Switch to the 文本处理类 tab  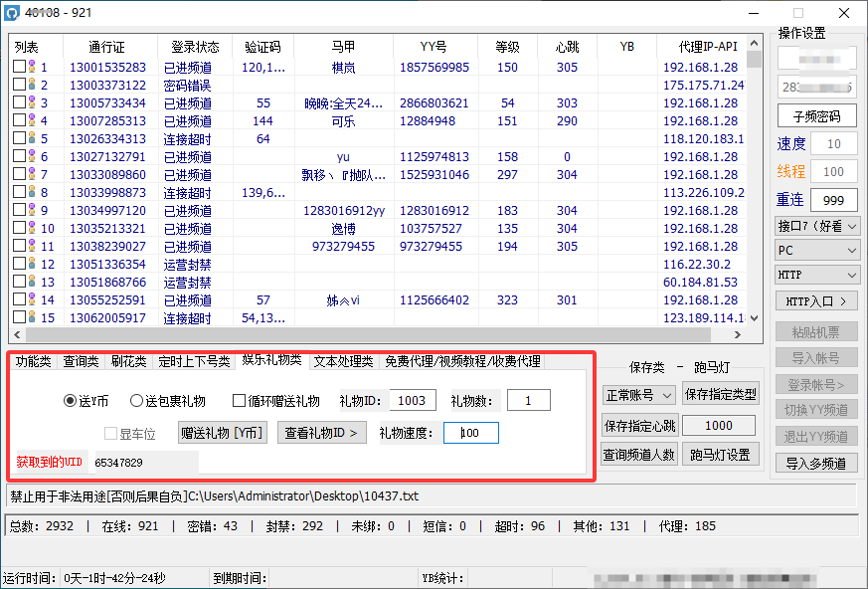pos(343,361)
